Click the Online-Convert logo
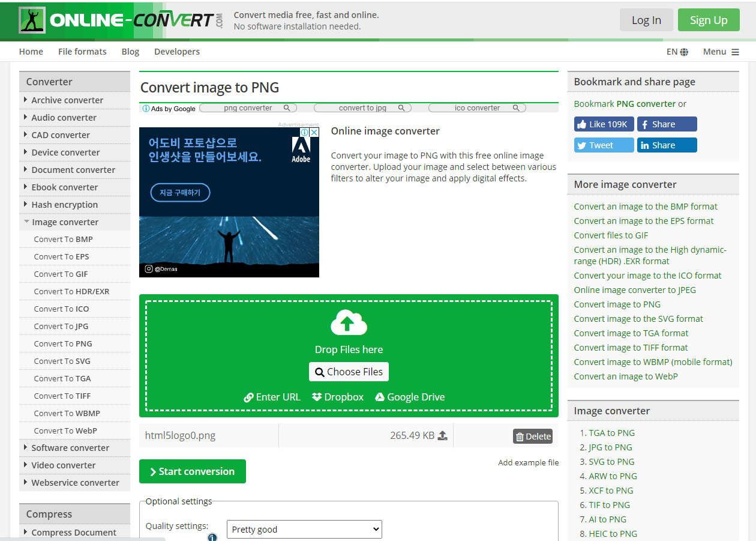756x541 pixels. pyautogui.click(x=121, y=20)
